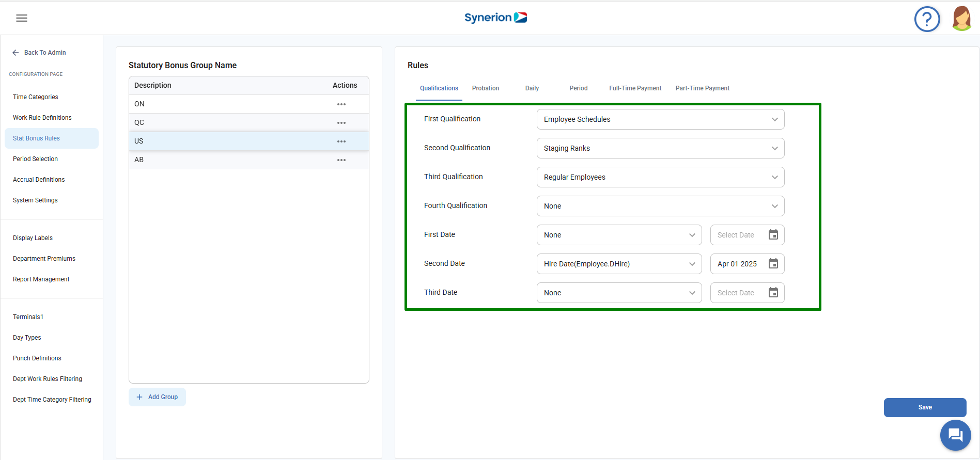Viewport: 980px width, 460px height.
Task: Open actions menu for QC group
Action: [x=341, y=123]
